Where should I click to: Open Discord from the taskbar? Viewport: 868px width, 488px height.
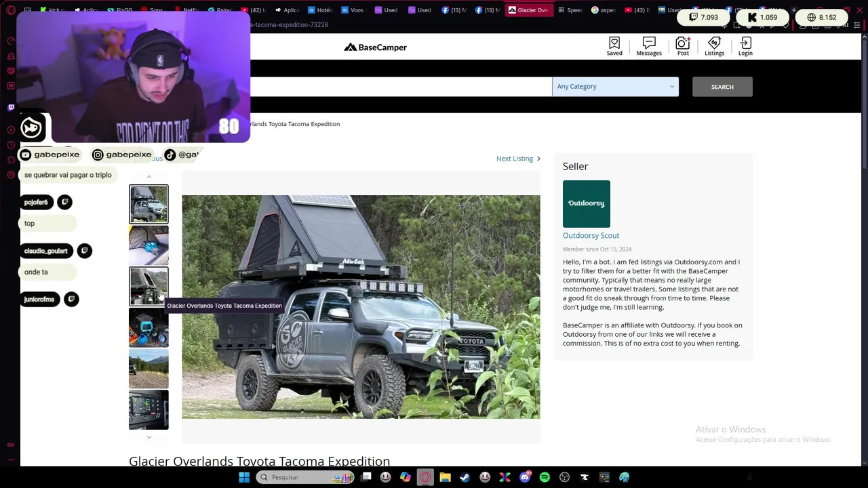pos(525,477)
